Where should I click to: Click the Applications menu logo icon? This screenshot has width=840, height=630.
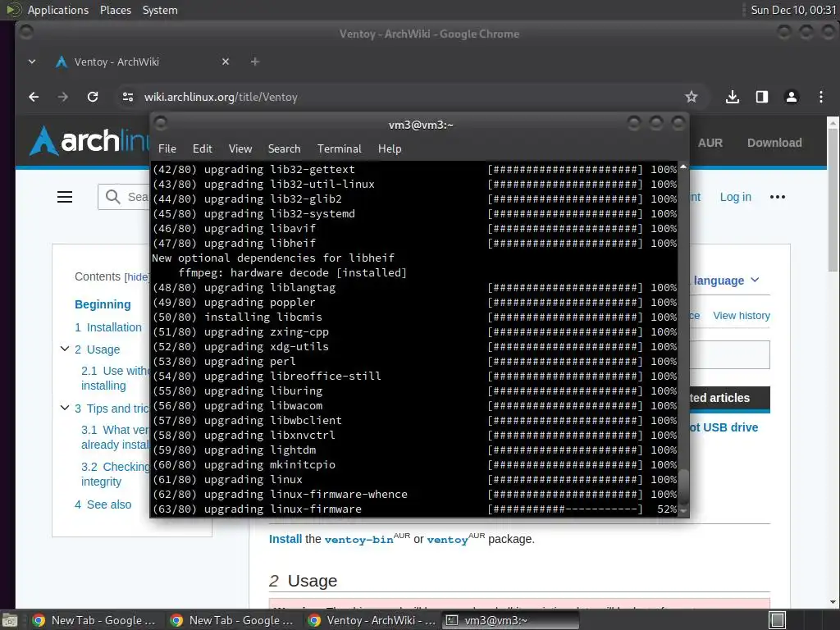click(13, 10)
